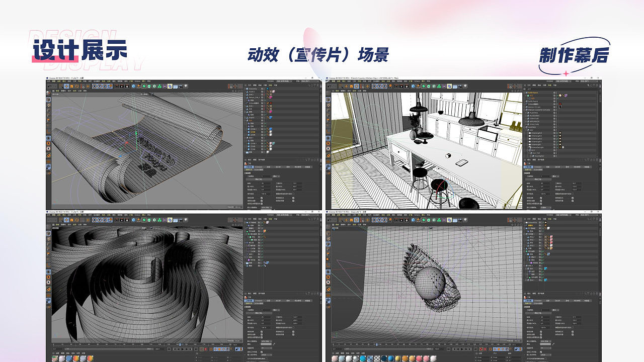Viewport: 644px width, 362px height.
Task: Select the Cube primitive icon in sphere window
Action: (x=413, y=220)
